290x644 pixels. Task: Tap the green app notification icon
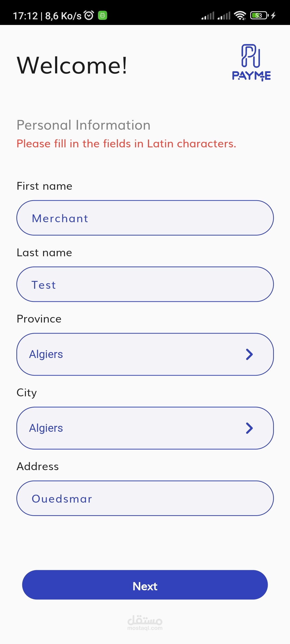tap(103, 15)
